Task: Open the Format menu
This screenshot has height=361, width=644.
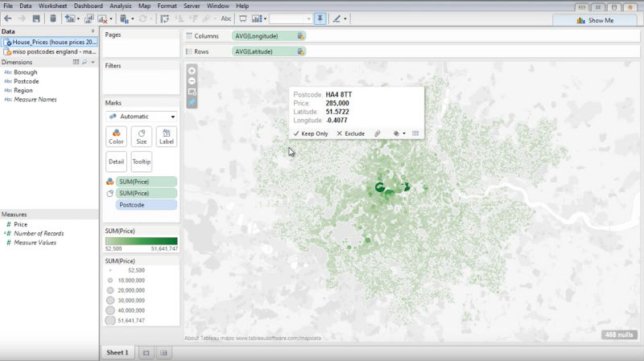Action: 167,6
